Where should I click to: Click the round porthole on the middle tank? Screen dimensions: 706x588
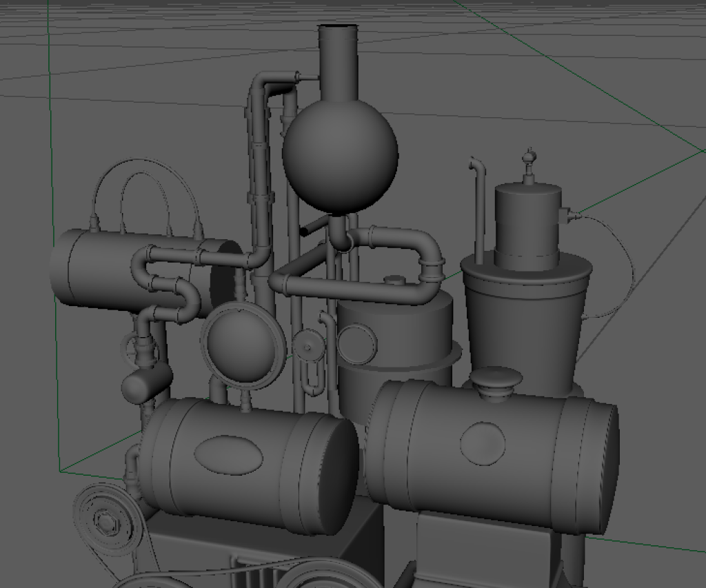point(356,344)
